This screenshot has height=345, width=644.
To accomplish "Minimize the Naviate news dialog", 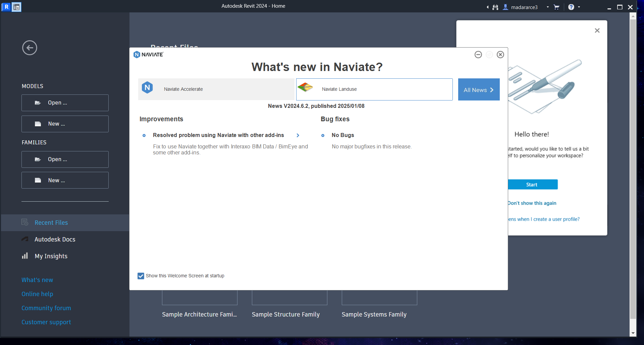I will [478, 55].
